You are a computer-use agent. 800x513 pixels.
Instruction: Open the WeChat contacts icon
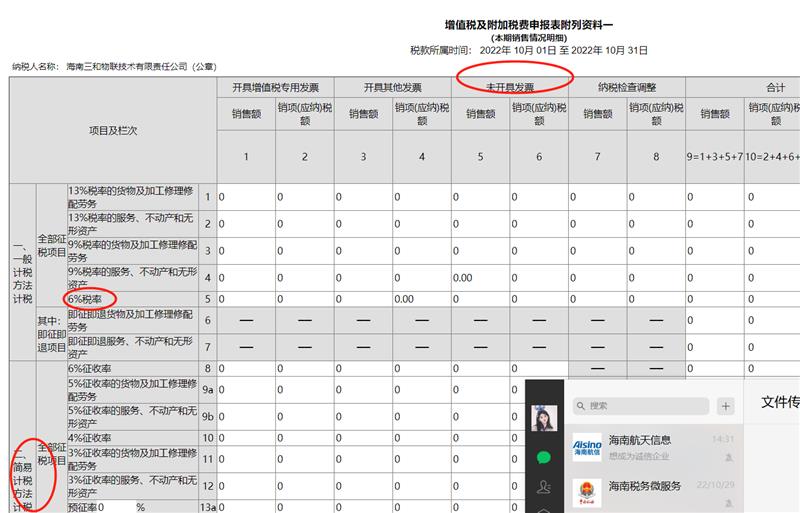pyautogui.click(x=544, y=489)
